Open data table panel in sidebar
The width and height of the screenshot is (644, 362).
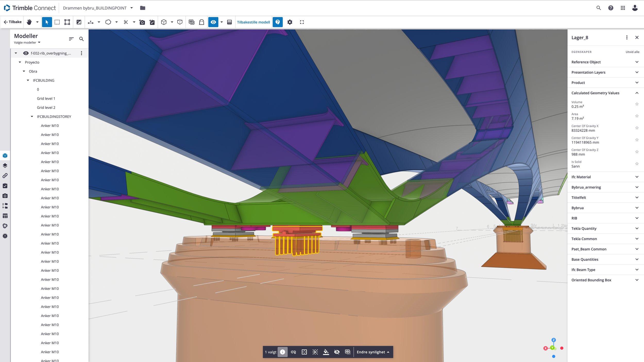tap(5, 216)
